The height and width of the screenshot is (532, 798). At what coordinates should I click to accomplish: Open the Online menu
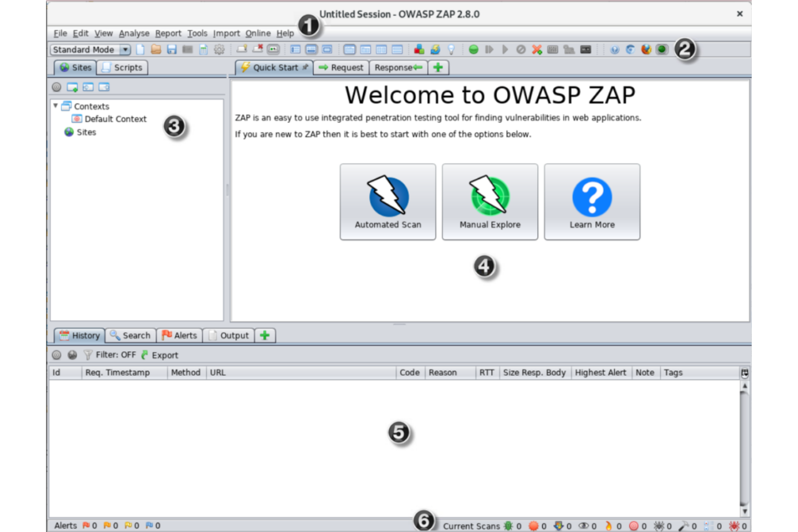pyautogui.click(x=258, y=33)
